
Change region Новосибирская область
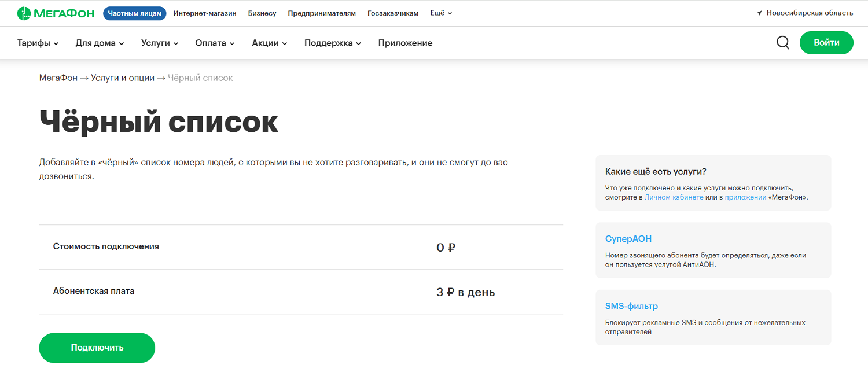click(810, 13)
